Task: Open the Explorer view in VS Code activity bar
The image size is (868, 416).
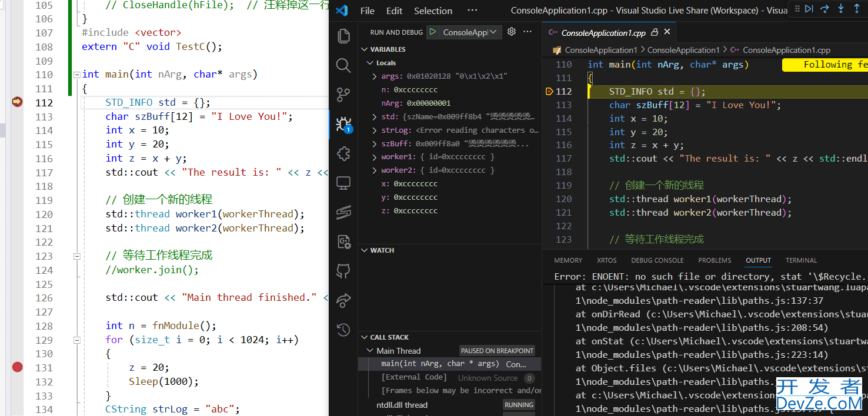Action: 343,36
